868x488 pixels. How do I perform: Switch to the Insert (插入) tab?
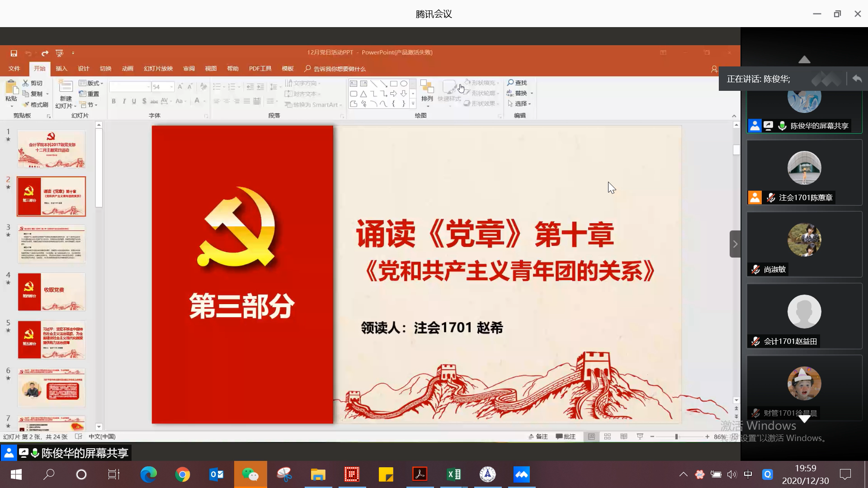[61, 69]
